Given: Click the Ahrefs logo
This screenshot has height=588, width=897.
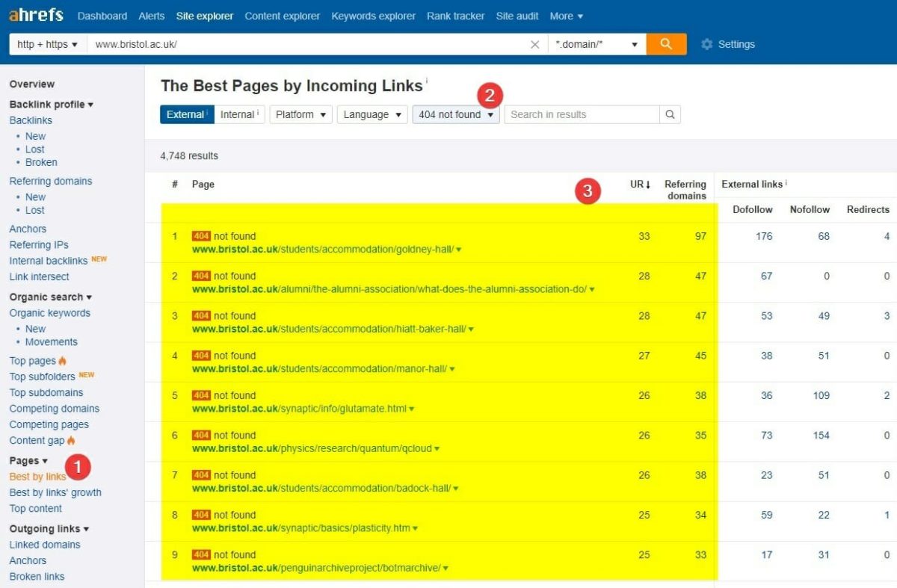Looking at the screenshot, I should (x=36, y=15).
